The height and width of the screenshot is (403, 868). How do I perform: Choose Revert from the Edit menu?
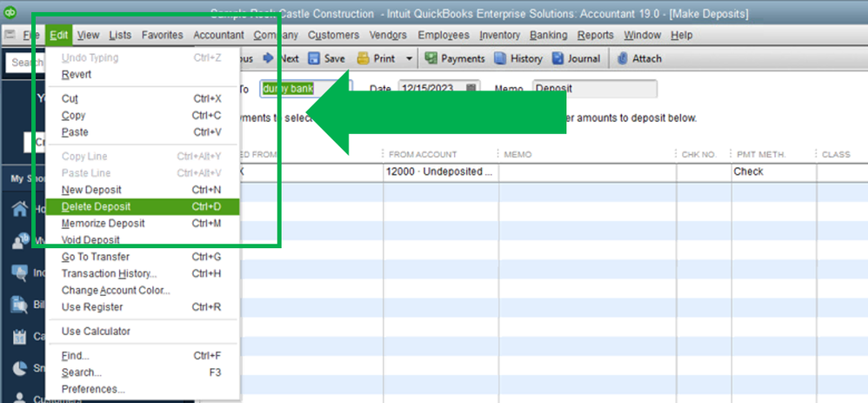pos(143,74)
